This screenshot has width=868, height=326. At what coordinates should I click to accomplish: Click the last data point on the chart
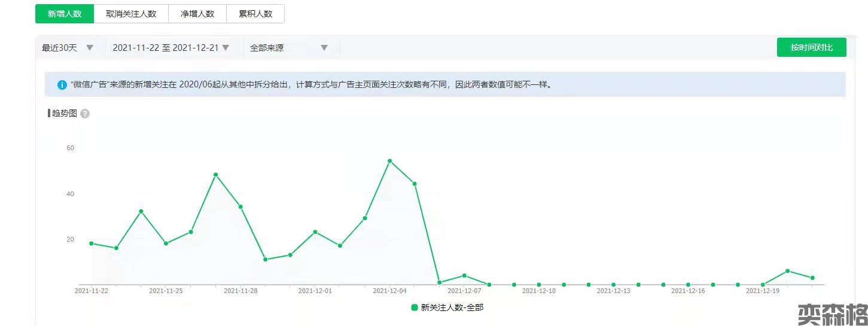(812, 278)
